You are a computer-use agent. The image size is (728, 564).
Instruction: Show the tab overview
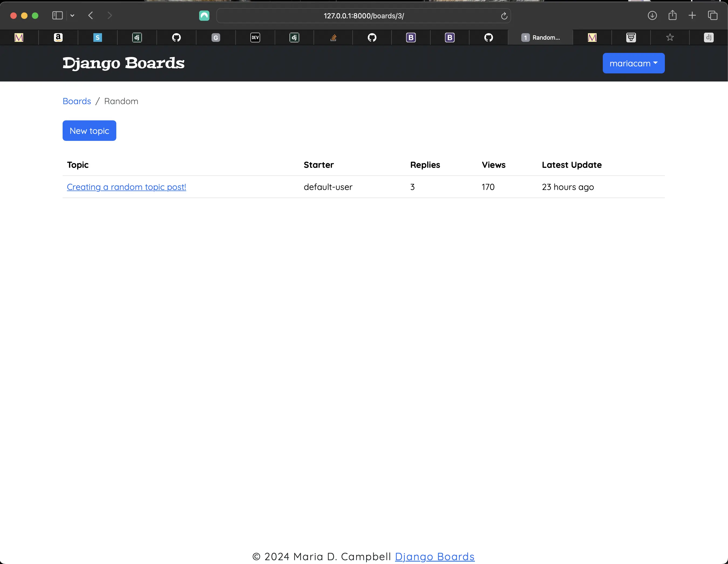(713, 16)
